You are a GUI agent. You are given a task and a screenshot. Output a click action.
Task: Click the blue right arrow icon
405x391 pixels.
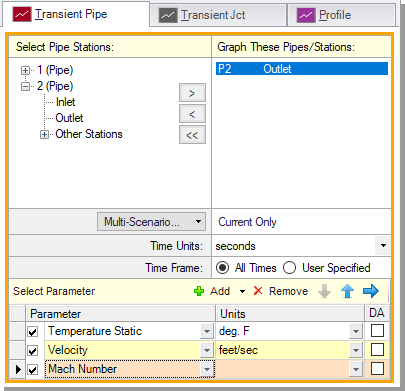point(371,291)
